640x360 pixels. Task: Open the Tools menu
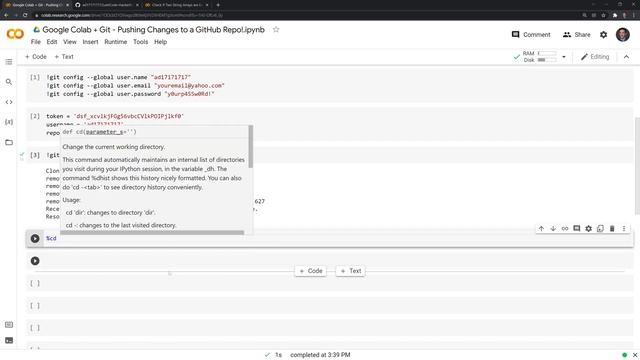pyautogui.click(x=140, y=42)
